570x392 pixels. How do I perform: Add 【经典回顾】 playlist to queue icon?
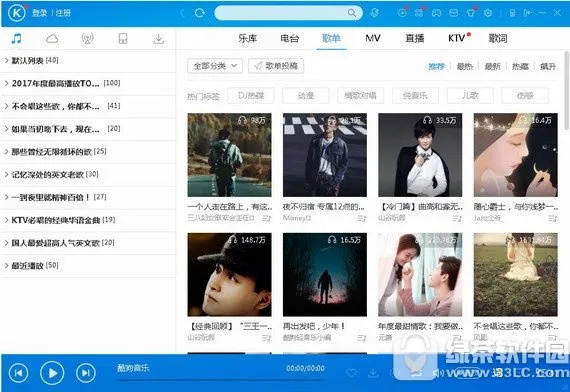point(267,338)
